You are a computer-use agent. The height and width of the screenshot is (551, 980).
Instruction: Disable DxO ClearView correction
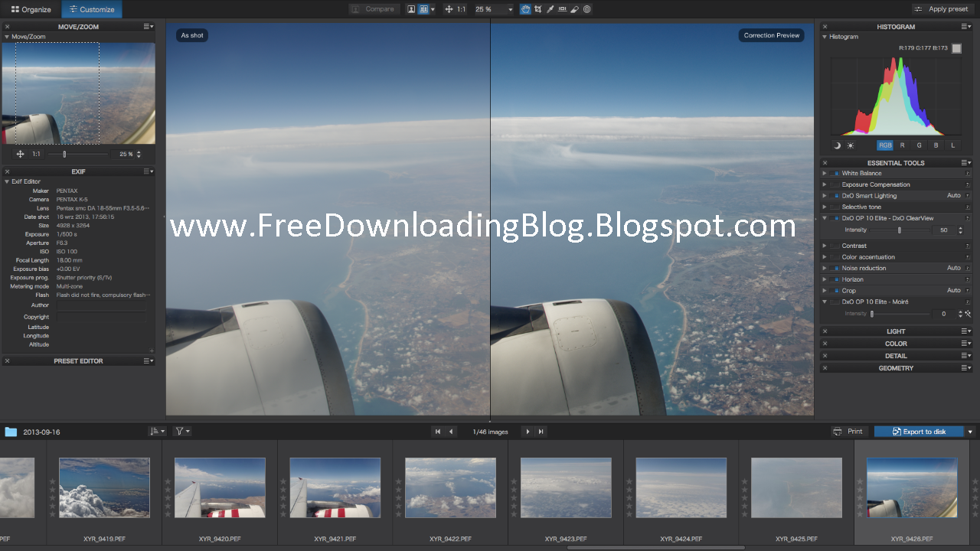tap(835, 218)
